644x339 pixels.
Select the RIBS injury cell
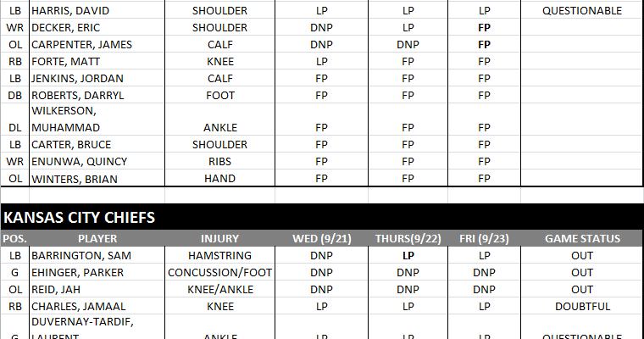(219, 161)
